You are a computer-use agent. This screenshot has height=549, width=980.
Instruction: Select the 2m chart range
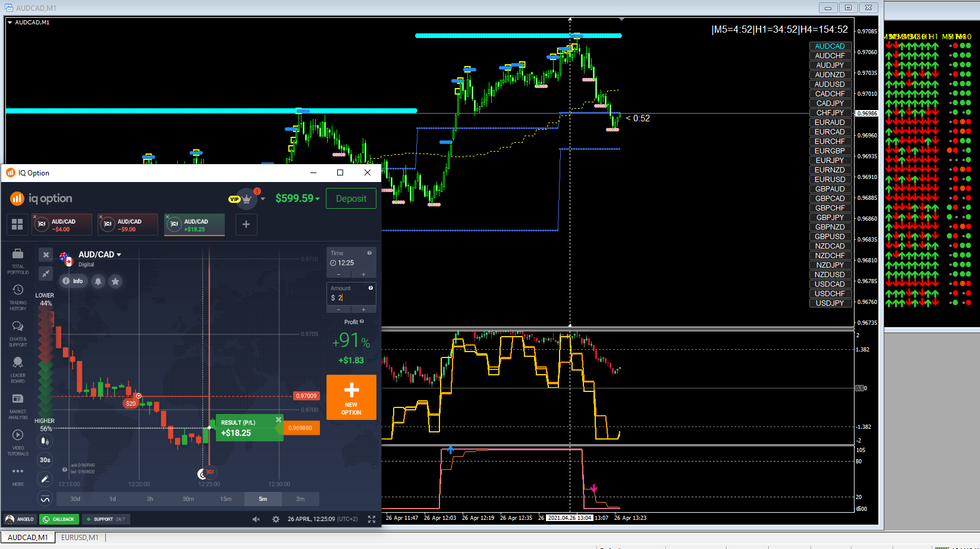click(x=300, y=499)
